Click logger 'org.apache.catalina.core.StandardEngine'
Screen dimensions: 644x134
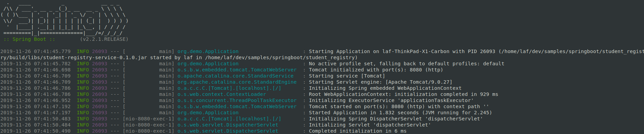237,82
